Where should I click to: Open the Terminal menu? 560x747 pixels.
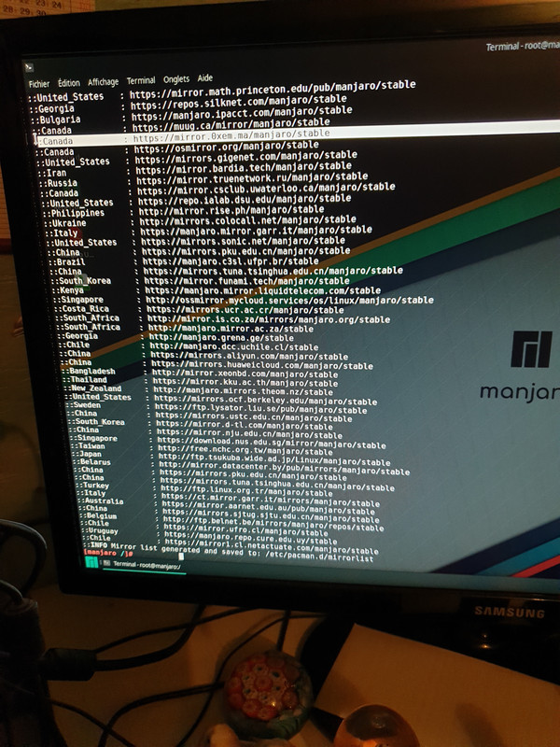pyautogui.click(x=141, y=80)
